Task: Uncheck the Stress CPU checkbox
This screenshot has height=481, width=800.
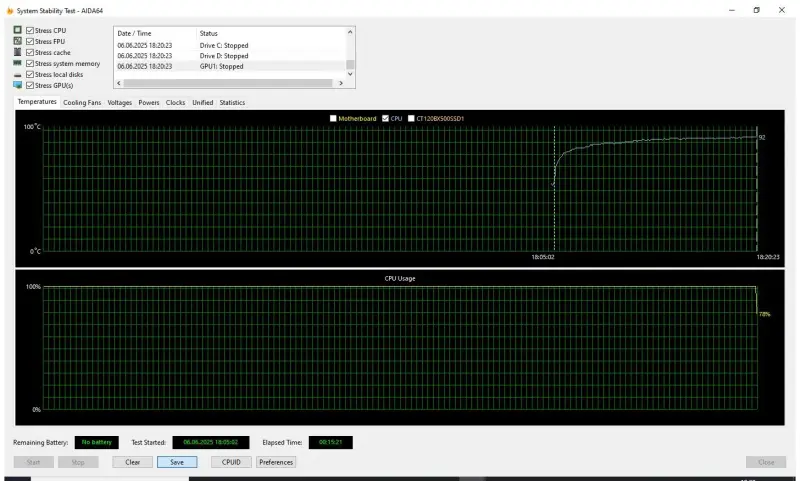Action: [x=30, y=31]
